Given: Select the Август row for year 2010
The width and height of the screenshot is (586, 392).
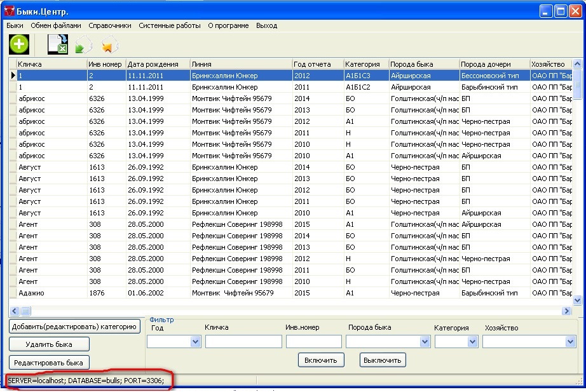Looking at the screenshot, I should pyautogui.click(x=292, y=213).
